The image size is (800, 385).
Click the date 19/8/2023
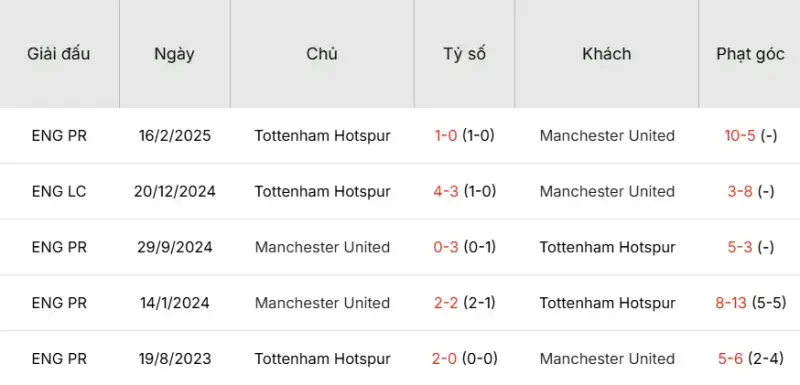(x=174, y=358)
